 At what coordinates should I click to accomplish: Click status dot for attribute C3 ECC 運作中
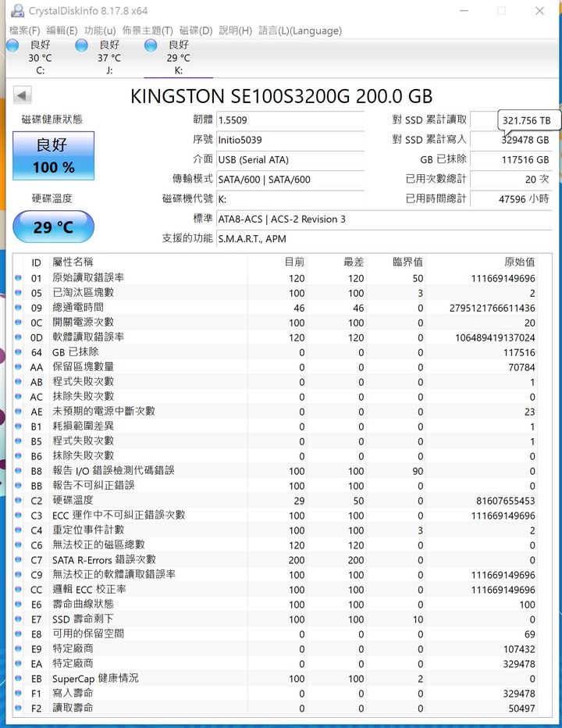click(18, 515)
